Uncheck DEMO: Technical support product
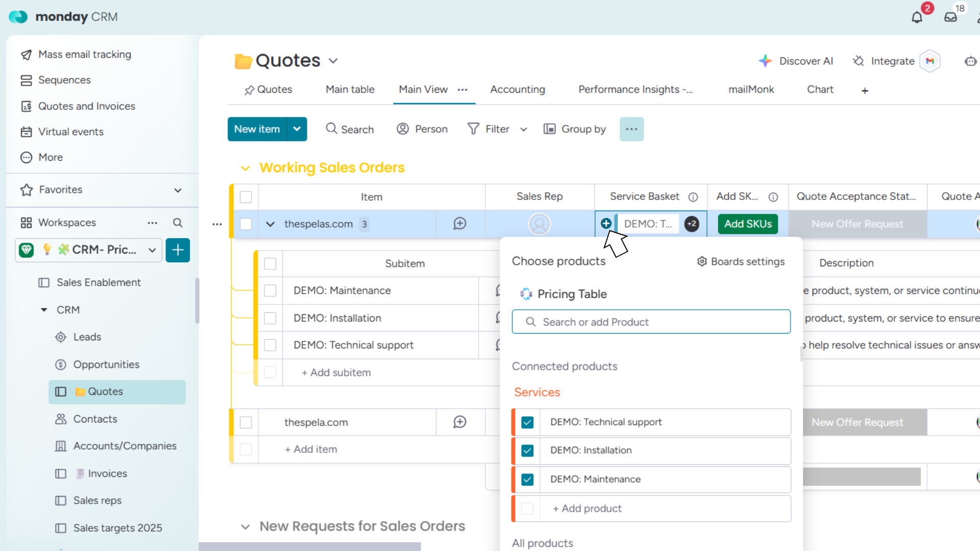 (x=527, y=422)
